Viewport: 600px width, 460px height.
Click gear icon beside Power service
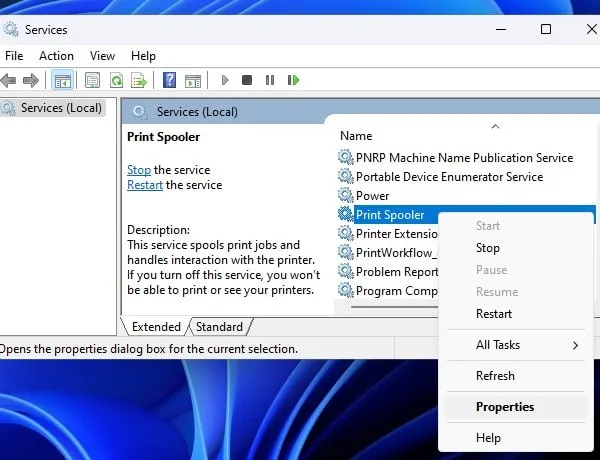coord(346,196)
